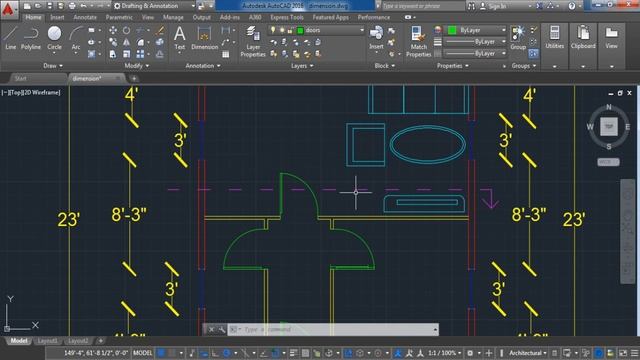Click the green doors layer color swatch
Image resolution: width=640 pixels, height=360 pixels.
pyautogui.click(x=300, y=30)
